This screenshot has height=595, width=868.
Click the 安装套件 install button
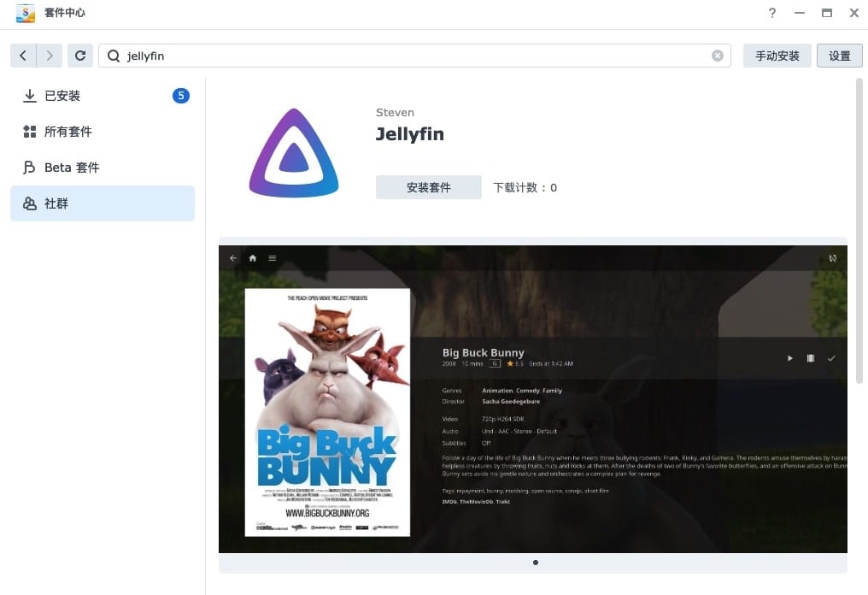click(429, 187)
